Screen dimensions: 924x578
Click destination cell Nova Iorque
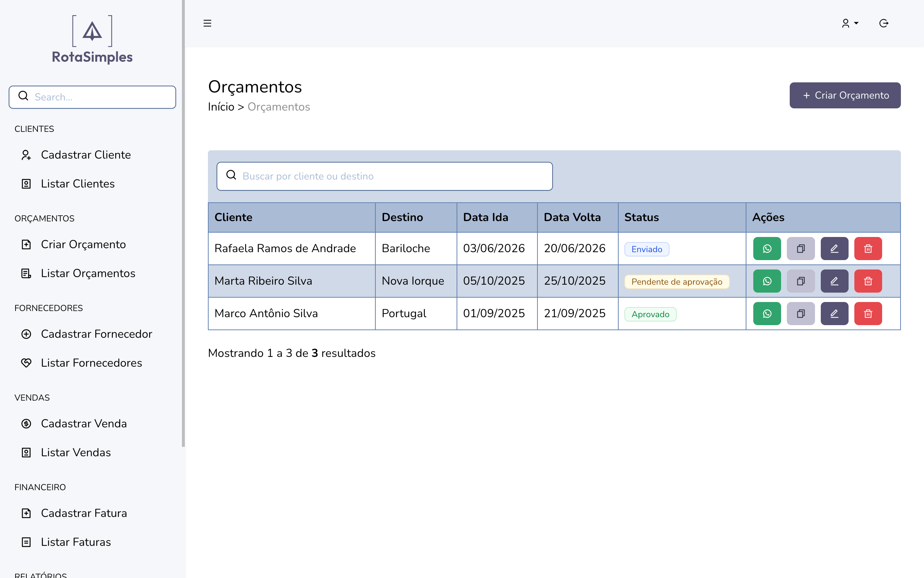click(416, 281)
